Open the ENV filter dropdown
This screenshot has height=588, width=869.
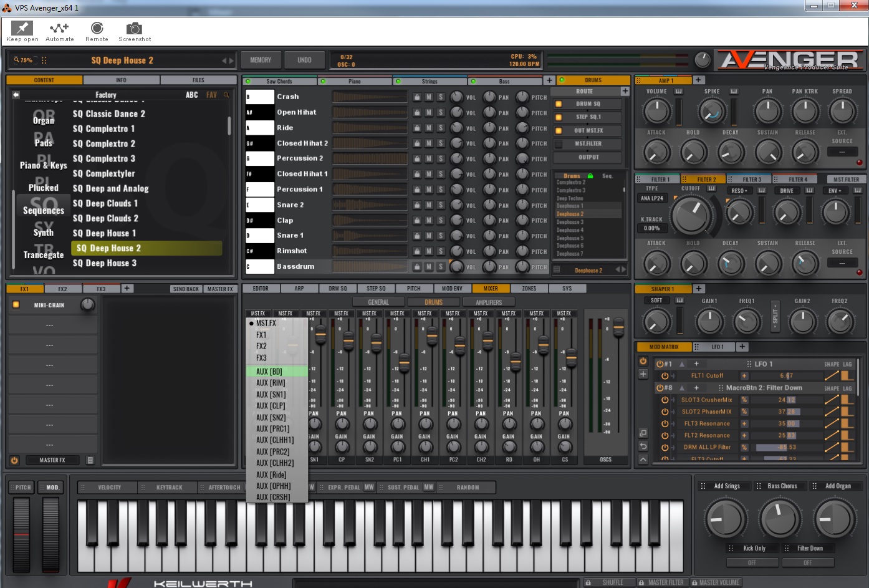point(835,191)
